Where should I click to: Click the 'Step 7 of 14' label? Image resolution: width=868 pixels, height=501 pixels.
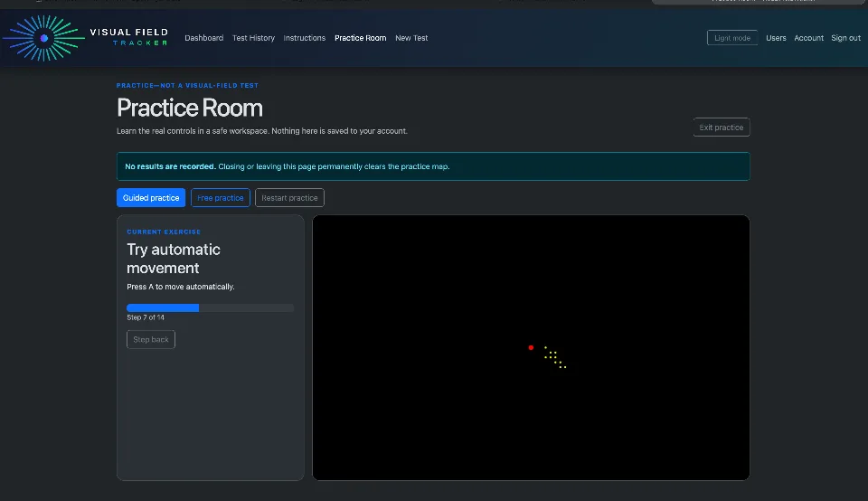pyautogui.click(x=146, y=317)
